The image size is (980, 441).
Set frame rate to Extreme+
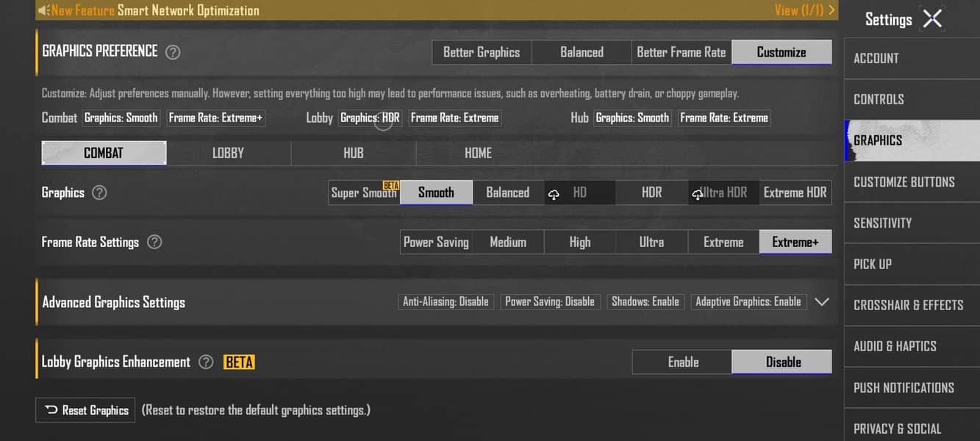pyautogui.click(x=795, y=242)
